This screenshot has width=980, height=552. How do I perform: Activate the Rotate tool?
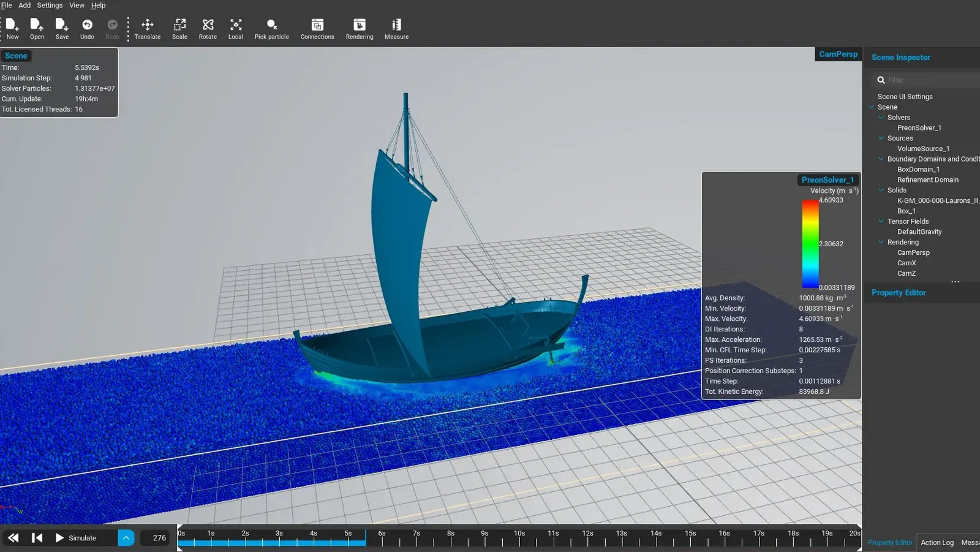pos(208,25)
